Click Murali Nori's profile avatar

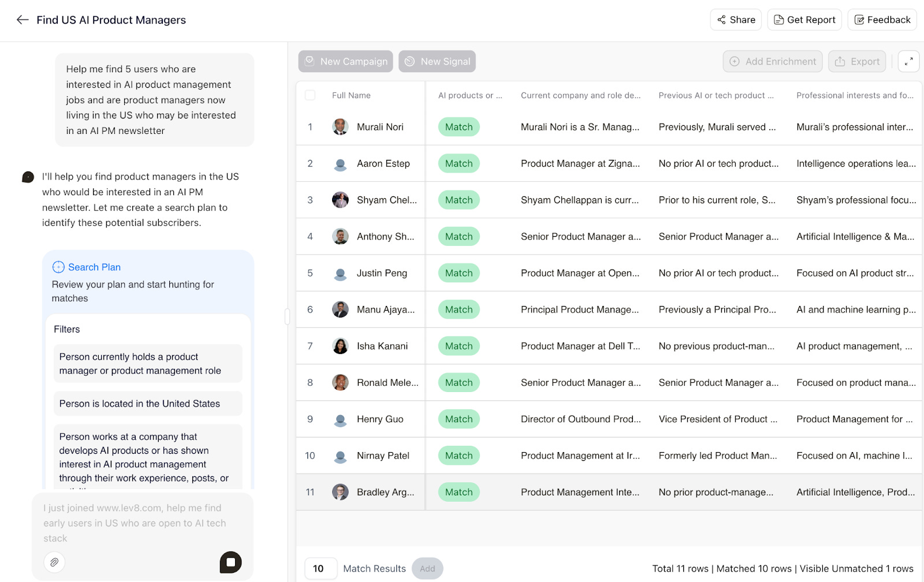click(x=340, y=127)
